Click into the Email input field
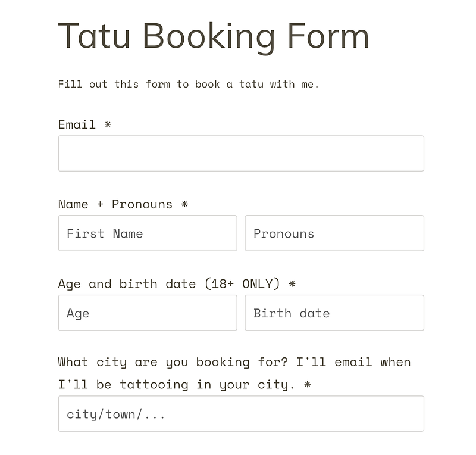The height and width of the screenshot is (455, 476). (x=241, y=154)
